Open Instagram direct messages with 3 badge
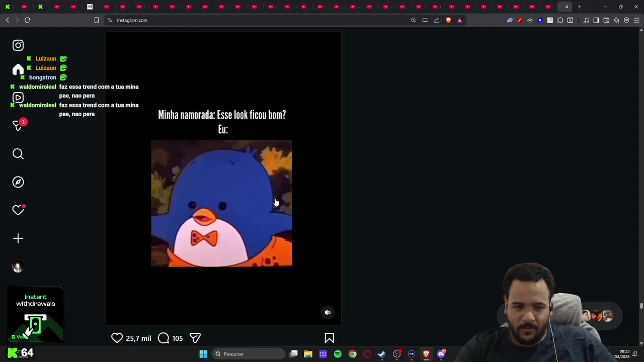The width and height of the screenshot is (644, 362). click(18, 126)
